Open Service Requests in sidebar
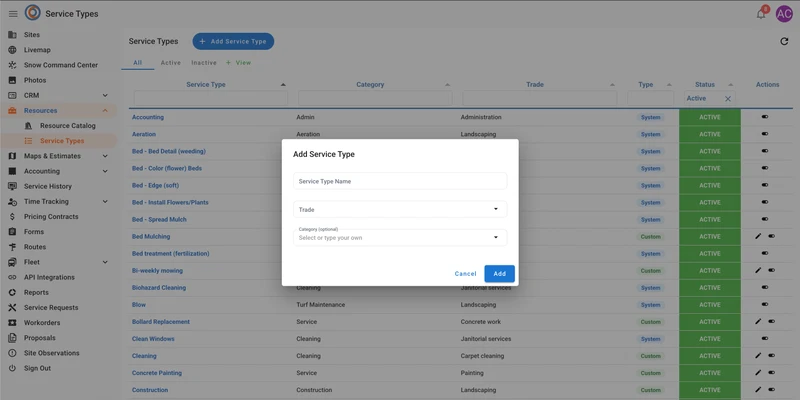The height and width of the screenshot is (400, 800). 51,308
